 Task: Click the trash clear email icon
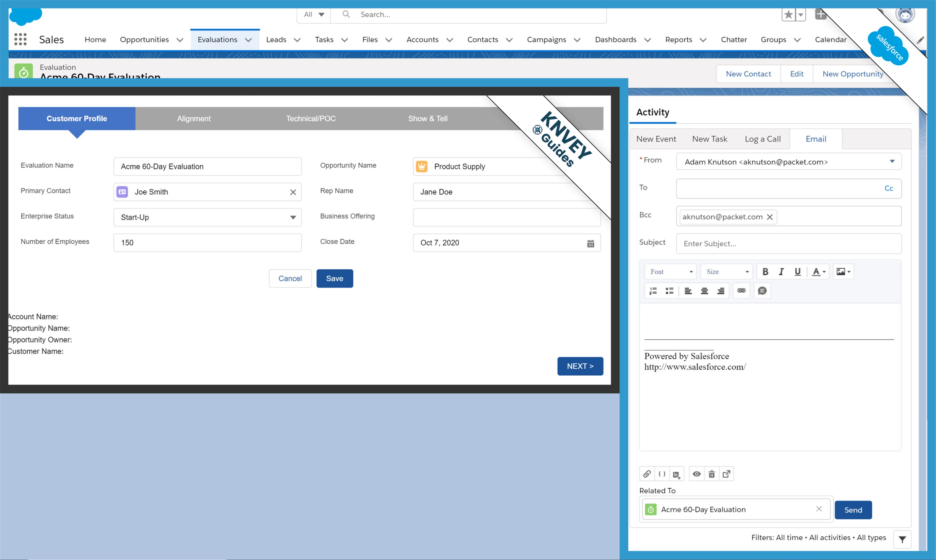[711, 474]
